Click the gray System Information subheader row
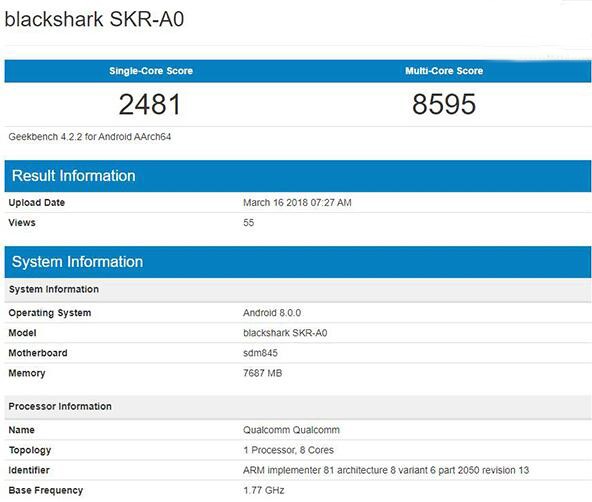The height and width of the screenshot is (502, 592). point(298,289)
